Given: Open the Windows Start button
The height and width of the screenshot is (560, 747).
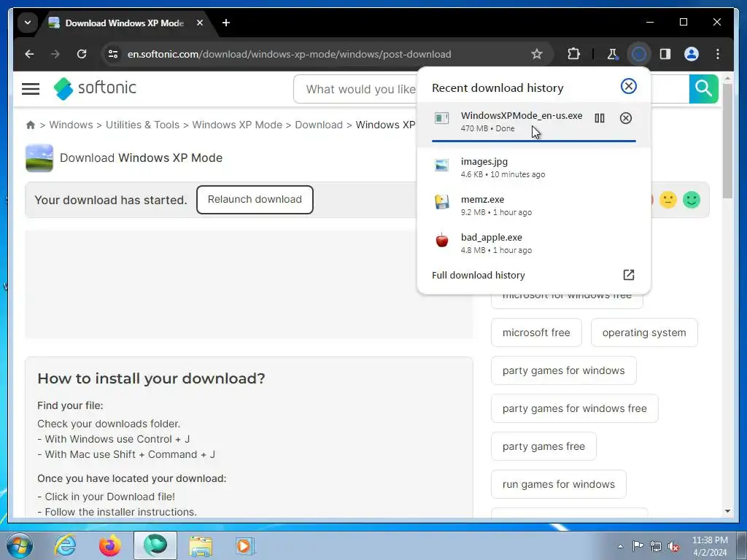Looking at the screenshot, I should pyautogui.click(x=20, y=545).
